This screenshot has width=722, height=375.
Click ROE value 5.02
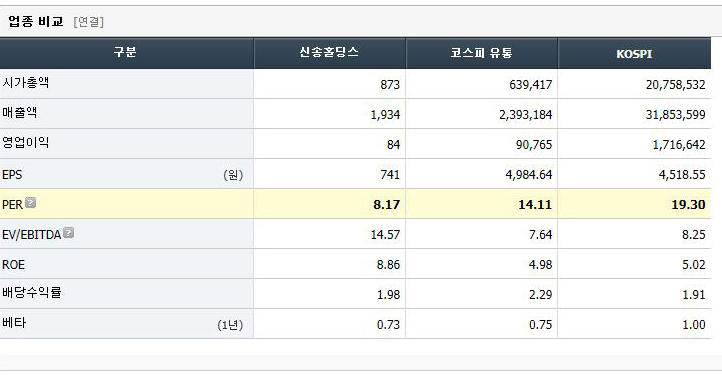[x=694, y=264]
